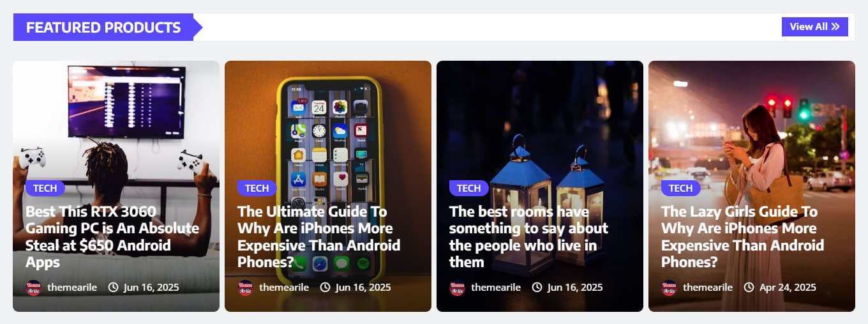Open the RTX 3060 Gaming PC article title

click(112, 236)
